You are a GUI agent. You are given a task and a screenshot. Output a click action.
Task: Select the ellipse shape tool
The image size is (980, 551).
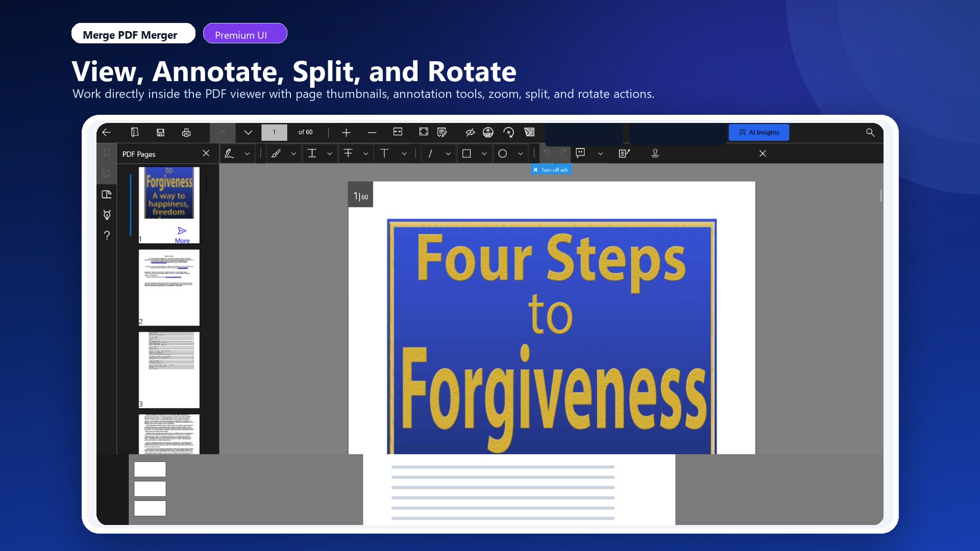point(503,154)
